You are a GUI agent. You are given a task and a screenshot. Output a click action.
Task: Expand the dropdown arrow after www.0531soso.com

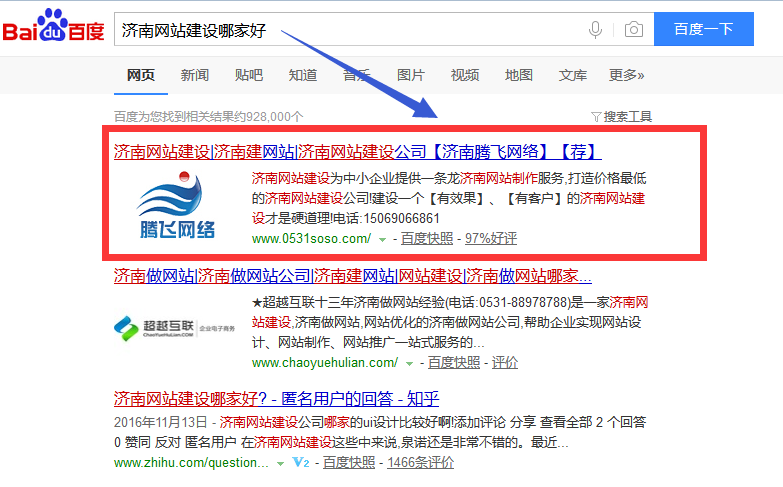point(383,240)
